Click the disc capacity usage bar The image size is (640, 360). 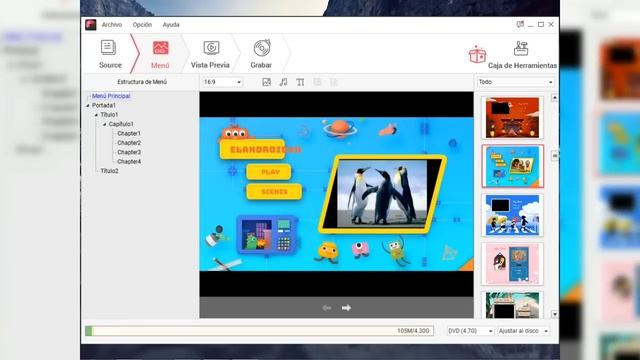pyautogui.click(x=259, y=331)
